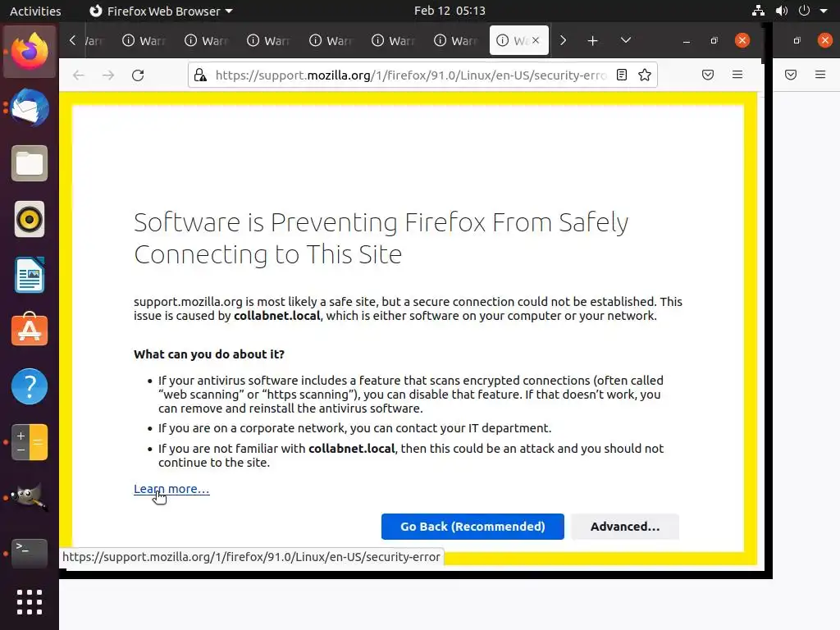Open Ubuntu Software from the dock
This screenshot has height=630, width=840.
tap(30, 331)
